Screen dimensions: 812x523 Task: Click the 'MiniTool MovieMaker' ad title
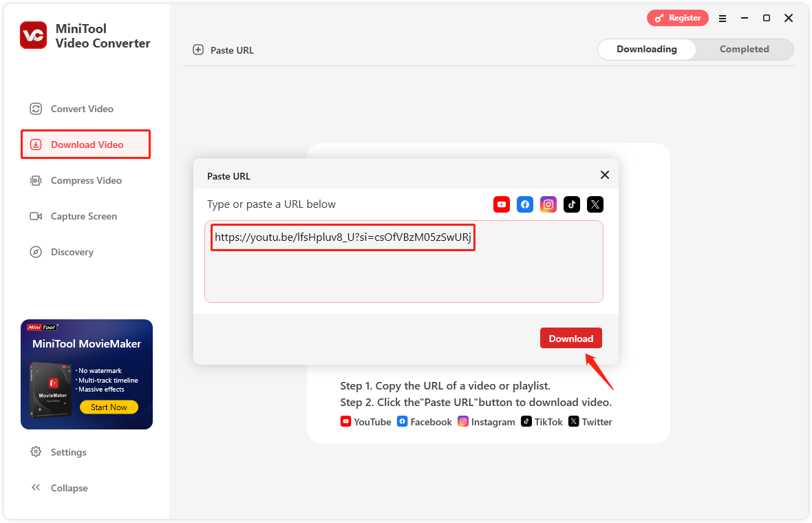87,344
